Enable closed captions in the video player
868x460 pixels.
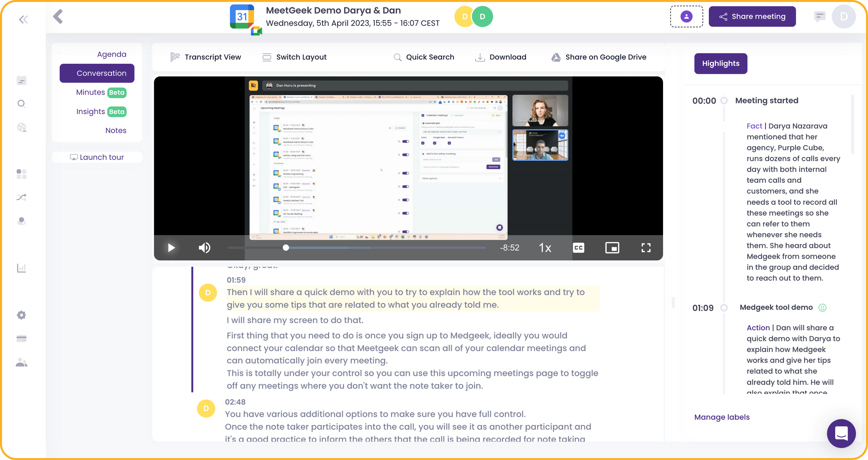click(x=579, y=248)
